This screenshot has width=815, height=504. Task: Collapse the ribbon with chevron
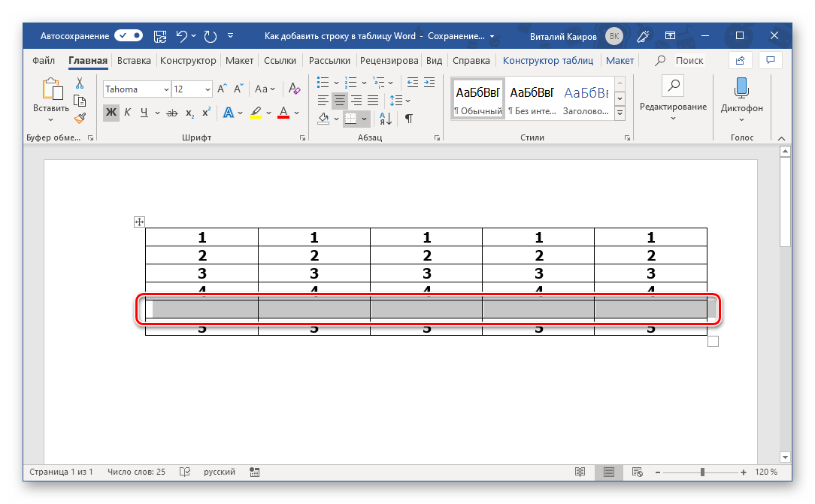pyautogui.click(x=781, y=138)
